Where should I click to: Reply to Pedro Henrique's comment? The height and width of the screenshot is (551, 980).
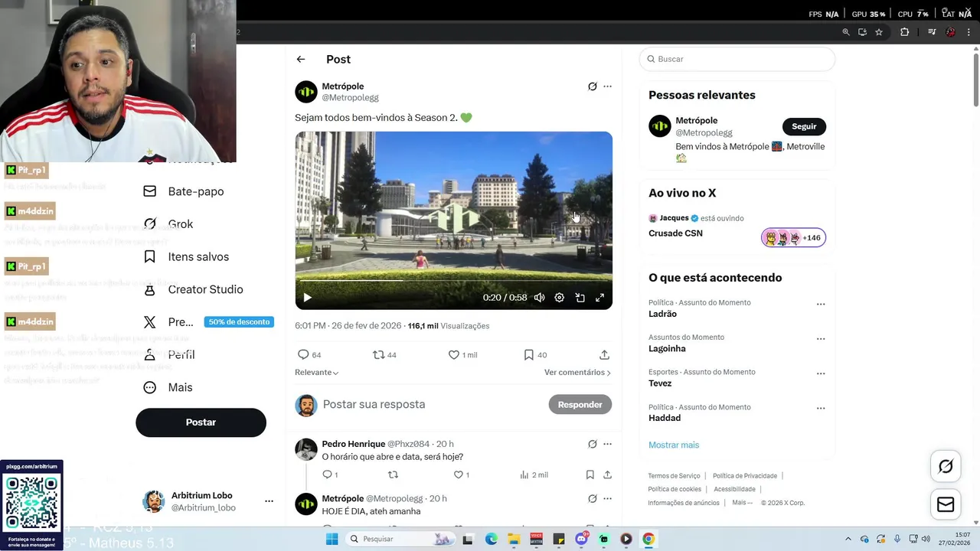(x=330, y=475)
